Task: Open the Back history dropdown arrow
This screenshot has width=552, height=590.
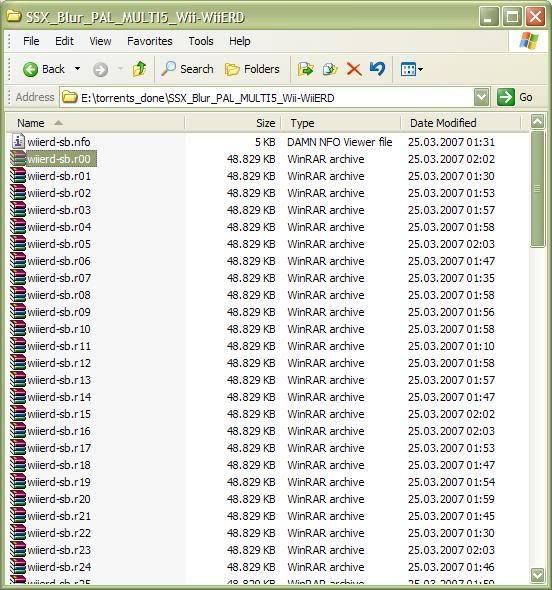Action: coord(77,69)
